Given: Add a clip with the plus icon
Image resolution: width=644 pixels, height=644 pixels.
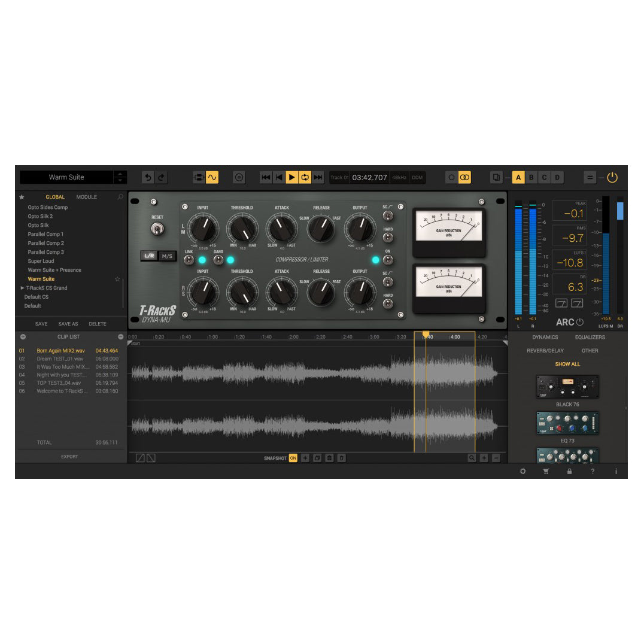Looking at the screenshot, I should pos(23,337).
